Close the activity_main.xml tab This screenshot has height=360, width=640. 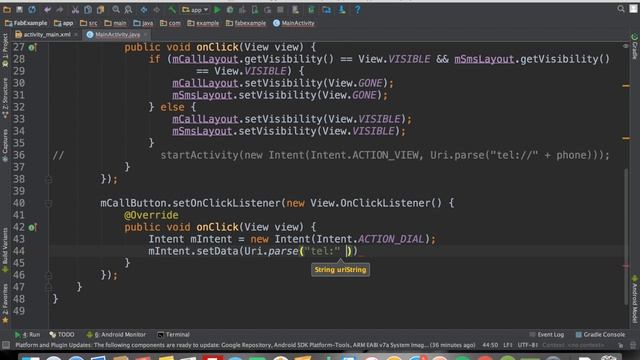click(x=76, y=35)
